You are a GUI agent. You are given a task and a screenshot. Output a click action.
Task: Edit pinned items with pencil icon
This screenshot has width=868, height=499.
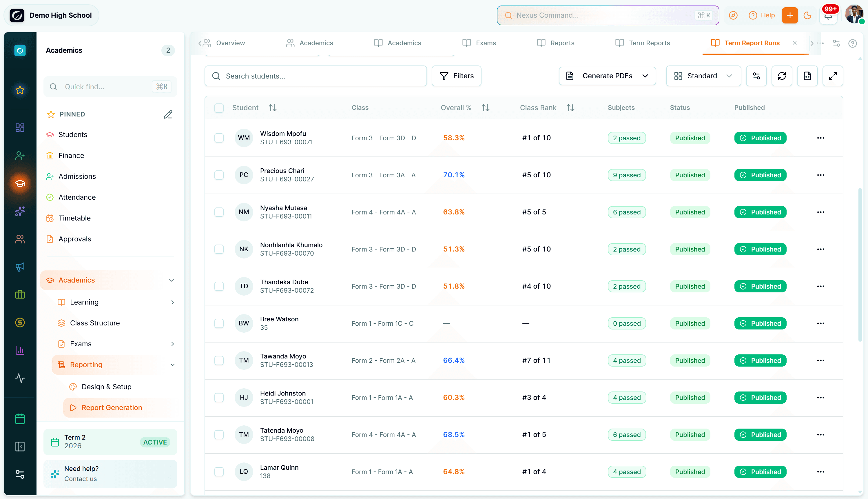click(x=168, y=114)
